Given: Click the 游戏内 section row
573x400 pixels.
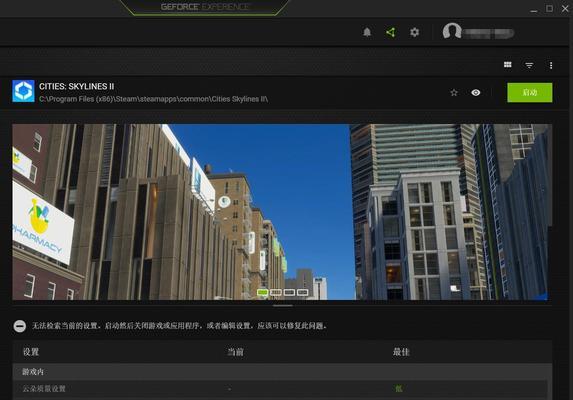Looking at the screenshot, I should (x=282, y=372).
